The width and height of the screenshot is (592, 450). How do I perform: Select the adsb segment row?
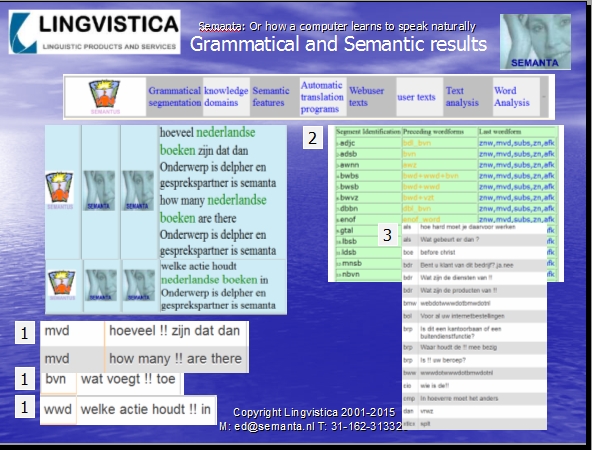point(446,154)
